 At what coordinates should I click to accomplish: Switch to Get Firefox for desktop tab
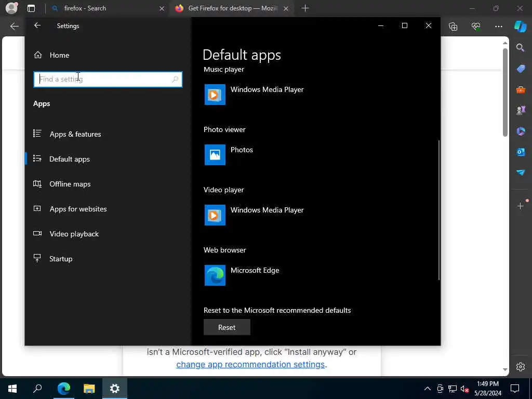[x=232, y=8]
